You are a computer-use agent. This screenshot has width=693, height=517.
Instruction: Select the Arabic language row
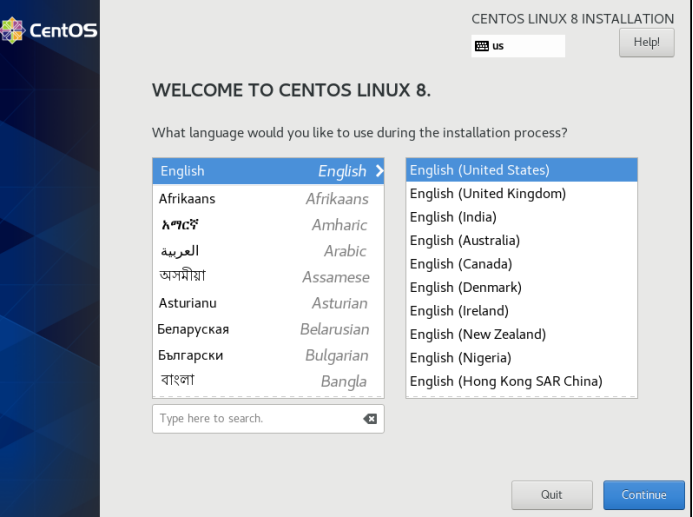pyautogui.click(x=268, y=251)
